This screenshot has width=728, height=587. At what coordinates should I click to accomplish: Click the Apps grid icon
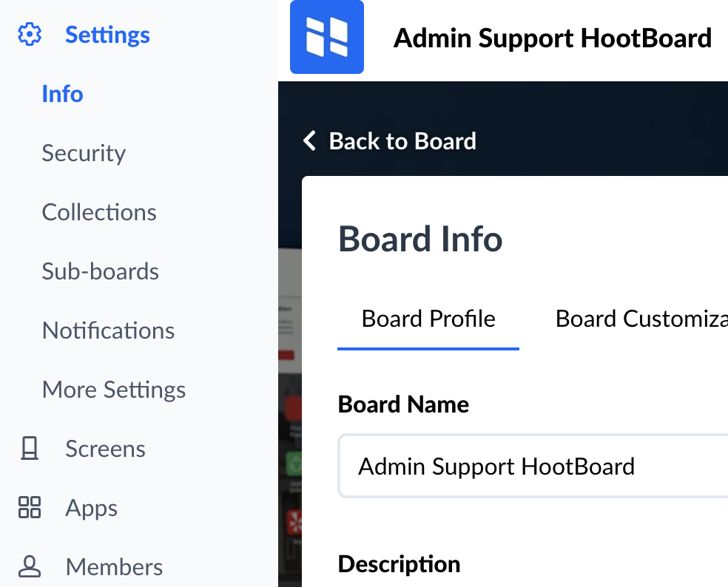(x=30, y=508)
